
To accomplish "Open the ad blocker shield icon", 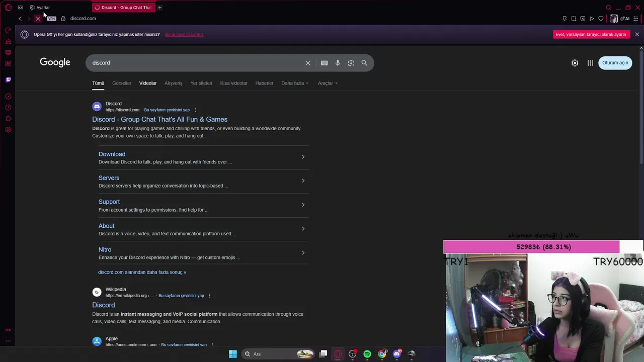I will (583, 19).
